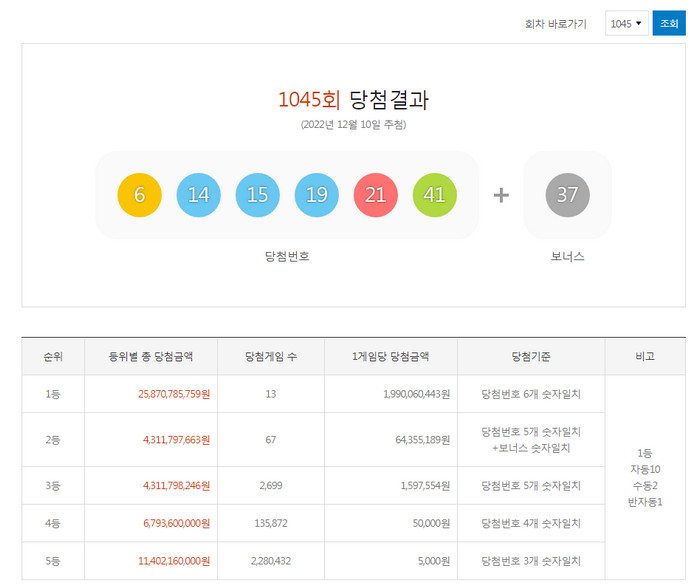Click the 보너스 label
This screenshot has height=586, width=700.
click(567, 256)
